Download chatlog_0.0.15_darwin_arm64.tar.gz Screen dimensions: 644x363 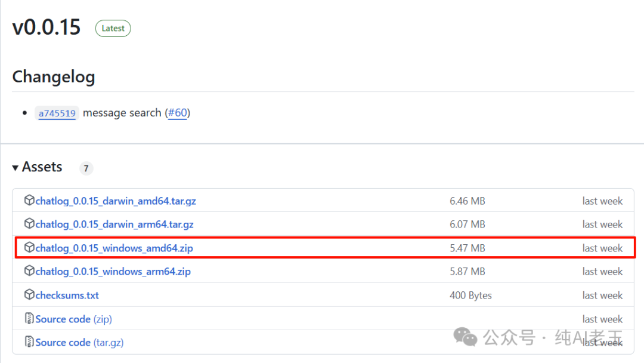coord(114,224)
